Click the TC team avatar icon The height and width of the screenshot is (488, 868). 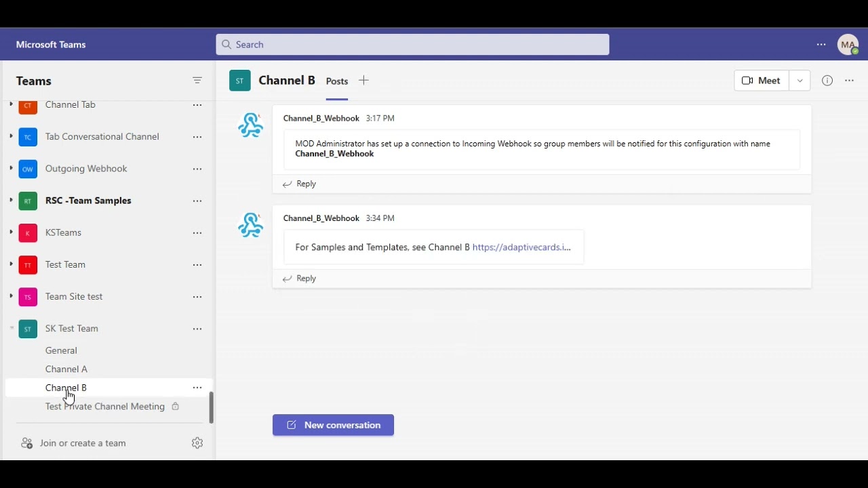[28, 137]
